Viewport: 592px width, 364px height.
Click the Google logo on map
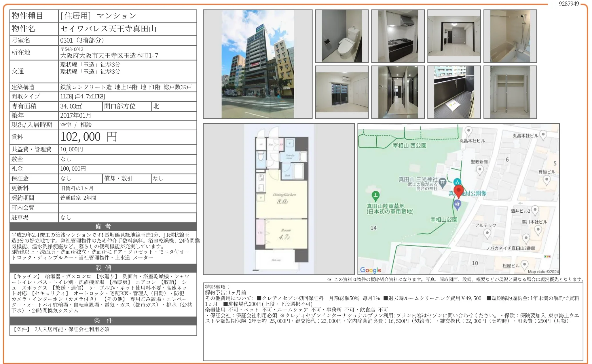[371, 270]
